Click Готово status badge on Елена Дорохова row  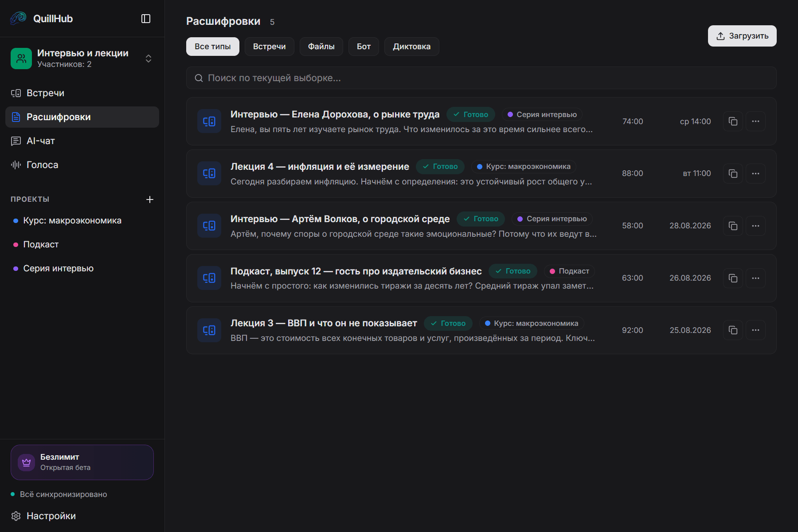point(471,114)
